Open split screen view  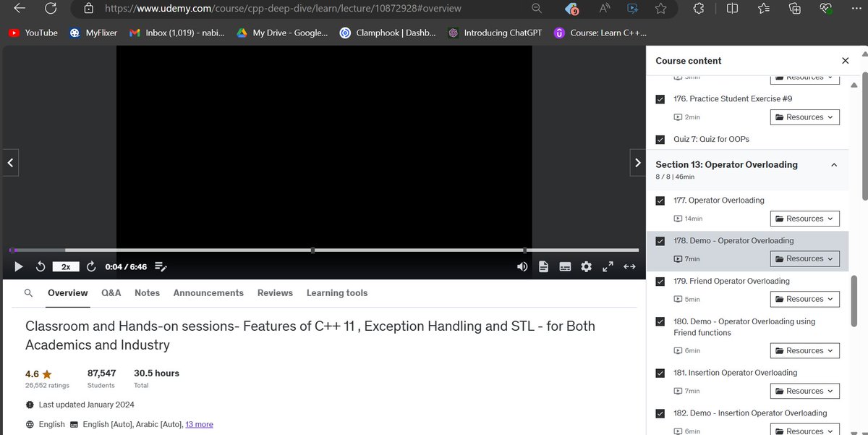click(x=733, y=9)
